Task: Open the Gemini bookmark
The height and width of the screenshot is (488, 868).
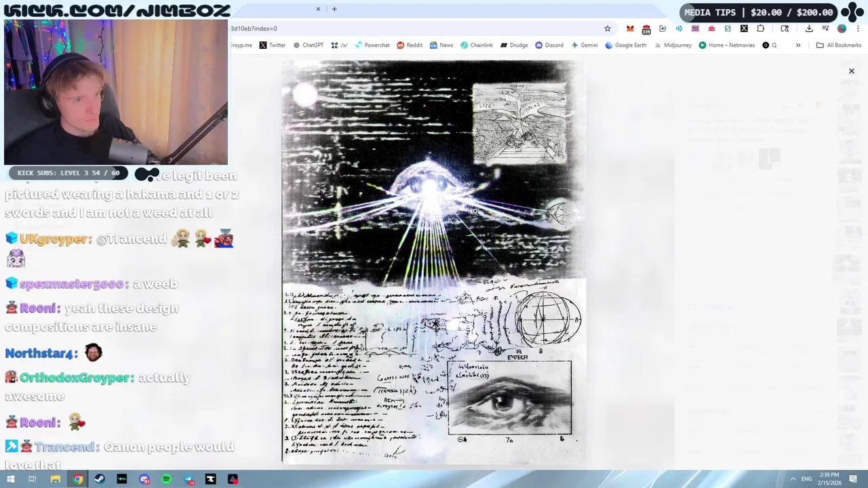Action: (584, 45)
